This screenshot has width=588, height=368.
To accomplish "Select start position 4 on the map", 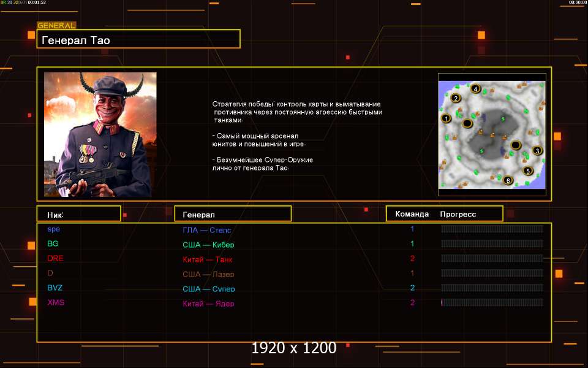I will point(475,88).
